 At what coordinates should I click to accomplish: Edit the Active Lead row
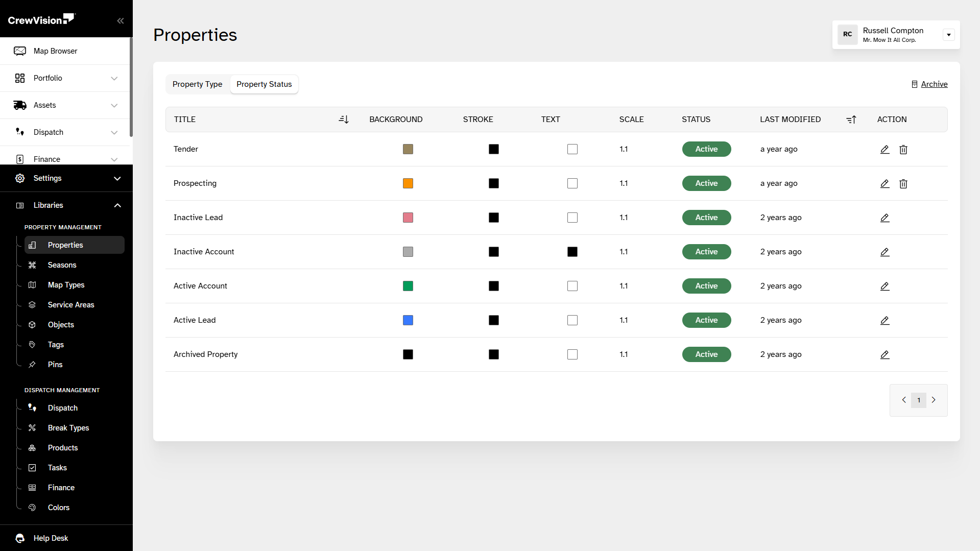tap(885, 321)
